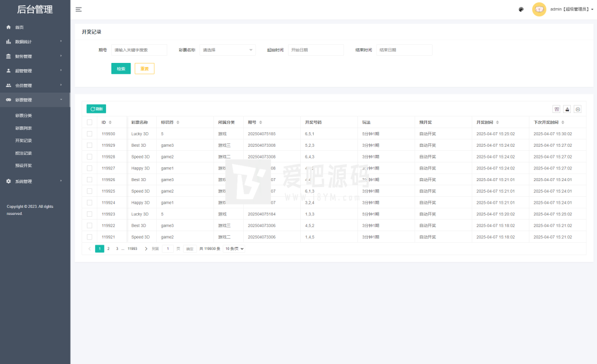
Task: Click the bar chart icon for 数据统计
Action: coord(8,41)
